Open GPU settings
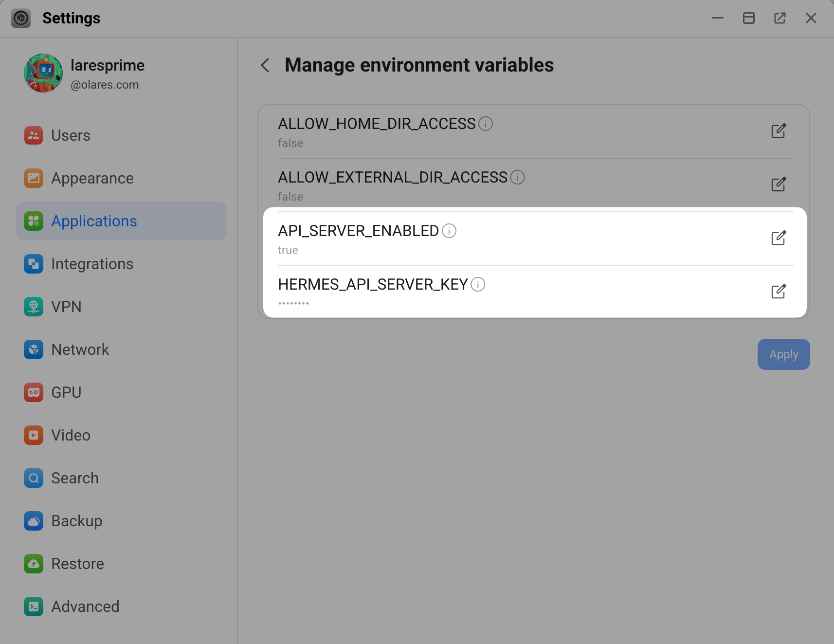834x644 pixels. click(x=121, y=392)
